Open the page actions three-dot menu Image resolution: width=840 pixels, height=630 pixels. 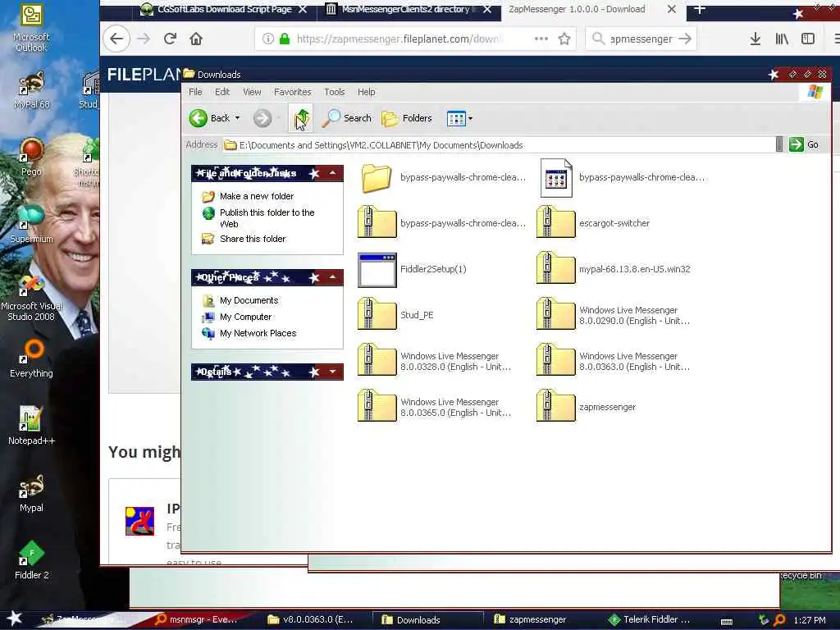pyautogui.click(x=541, y=39)
